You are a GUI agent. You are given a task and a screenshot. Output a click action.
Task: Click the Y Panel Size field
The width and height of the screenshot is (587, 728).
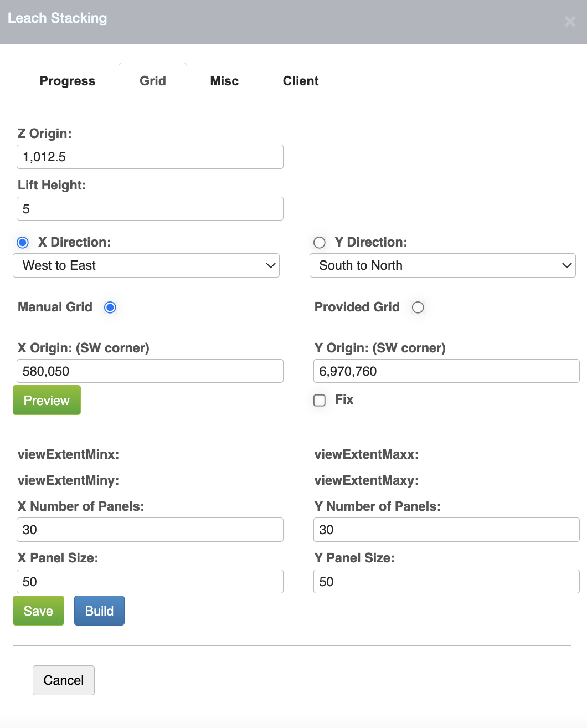click(446, 581)
